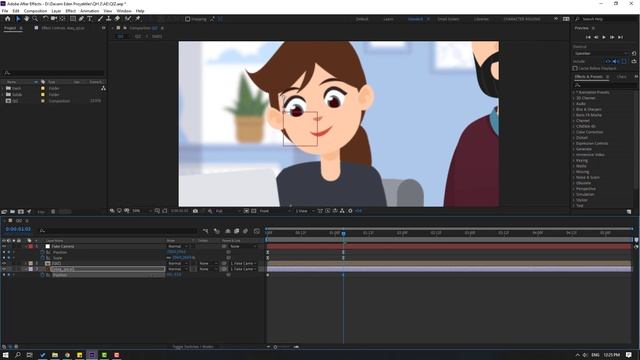640x360 pixels.
Task: Toggle the Position stopwatch under Fake Camera
Action: (x=42, y=252)
